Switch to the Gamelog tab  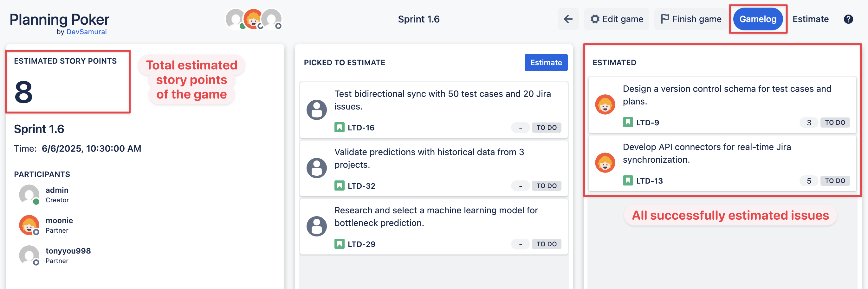click(757, 19)
